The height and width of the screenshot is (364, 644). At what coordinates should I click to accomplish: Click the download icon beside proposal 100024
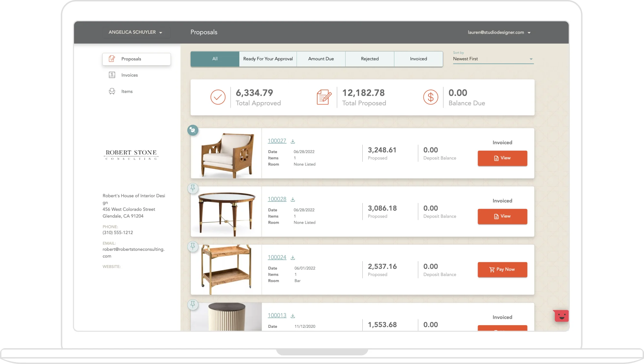(293, 257)
